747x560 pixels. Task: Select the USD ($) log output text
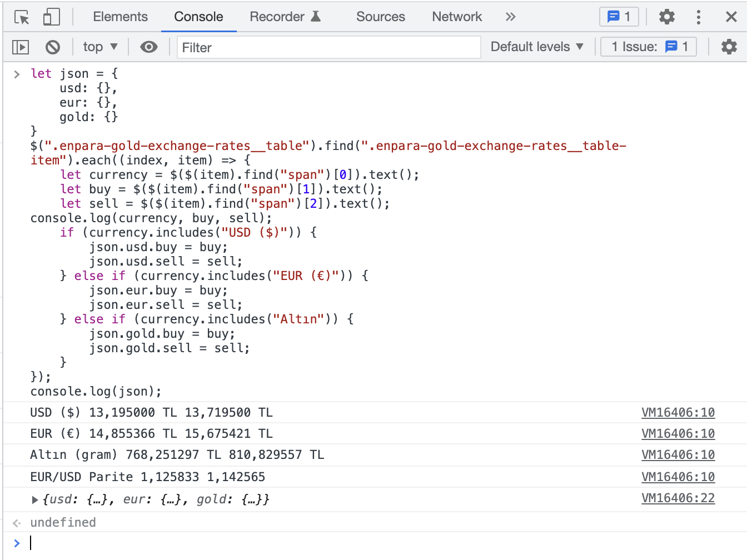[151, 412]
